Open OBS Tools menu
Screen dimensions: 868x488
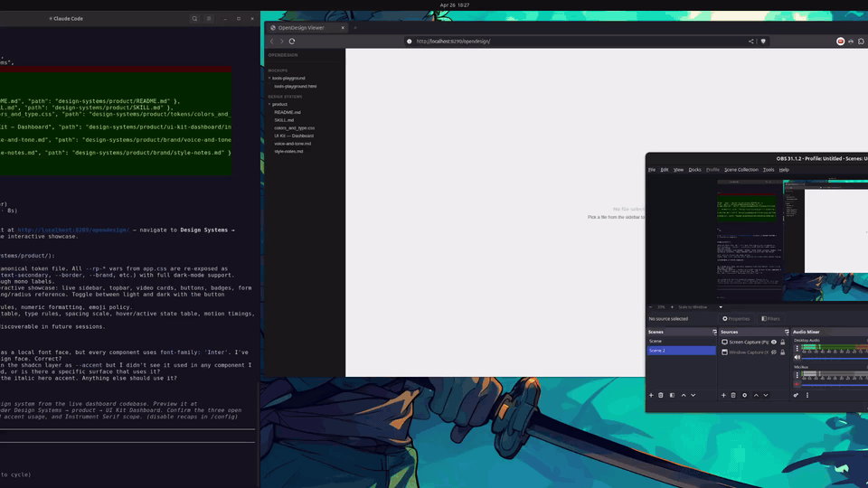click(x=769, y=170)
